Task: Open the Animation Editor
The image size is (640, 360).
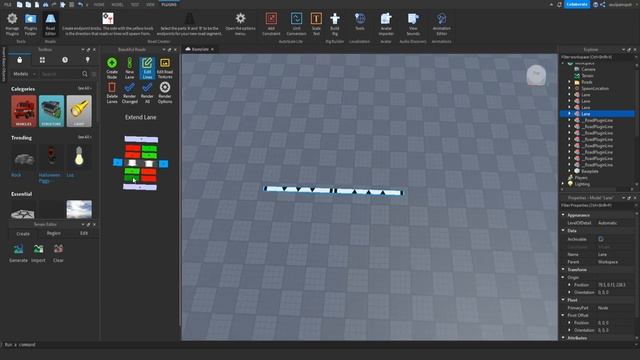Action: [441, 24]
